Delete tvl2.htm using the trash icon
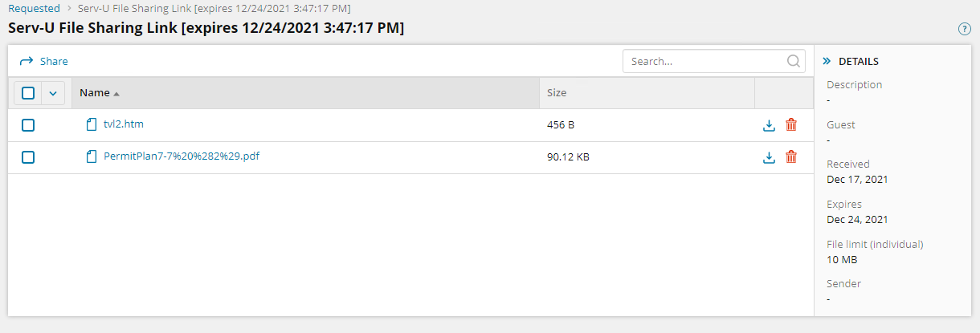Screen dimensions: 980x333 pos(791,125)
